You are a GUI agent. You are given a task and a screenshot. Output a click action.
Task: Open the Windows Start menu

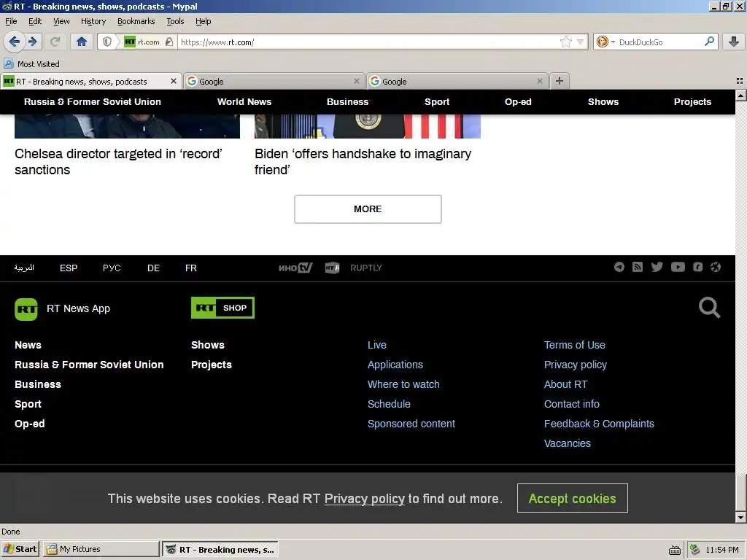(20, 549)
